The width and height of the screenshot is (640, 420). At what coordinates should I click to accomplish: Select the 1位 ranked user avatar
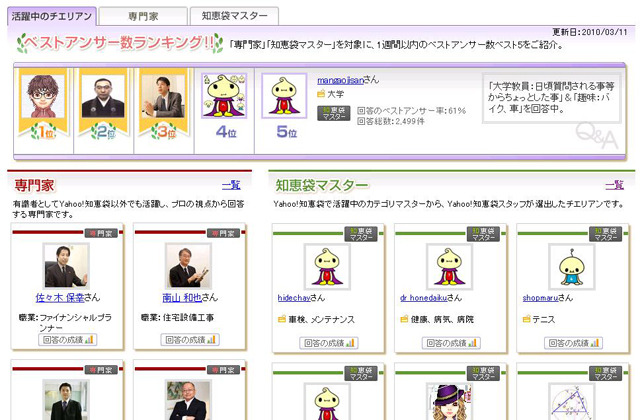(43, 96)
